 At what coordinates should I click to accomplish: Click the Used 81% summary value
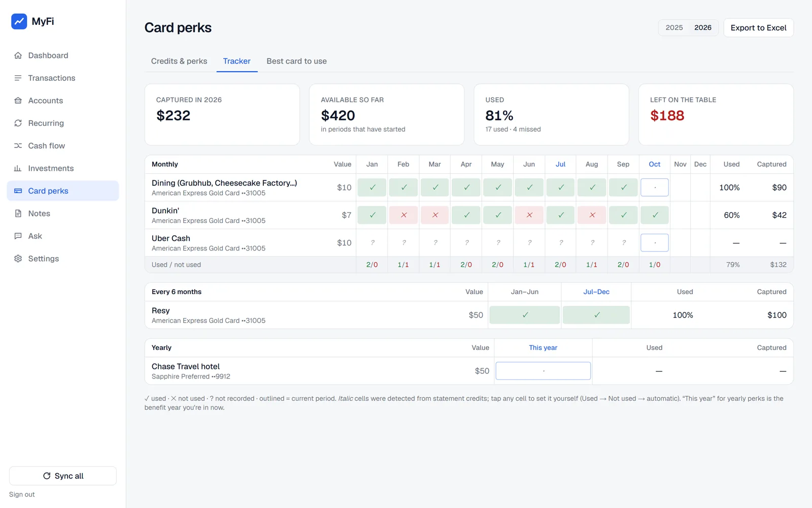point(499,115)
